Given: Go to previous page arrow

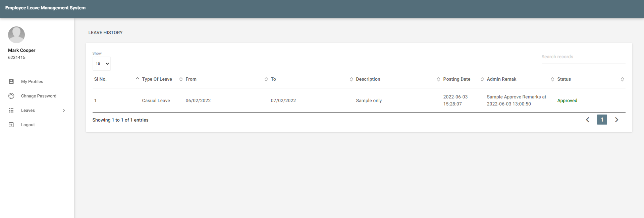Looking at the screenshot, I should coord(588,120).
